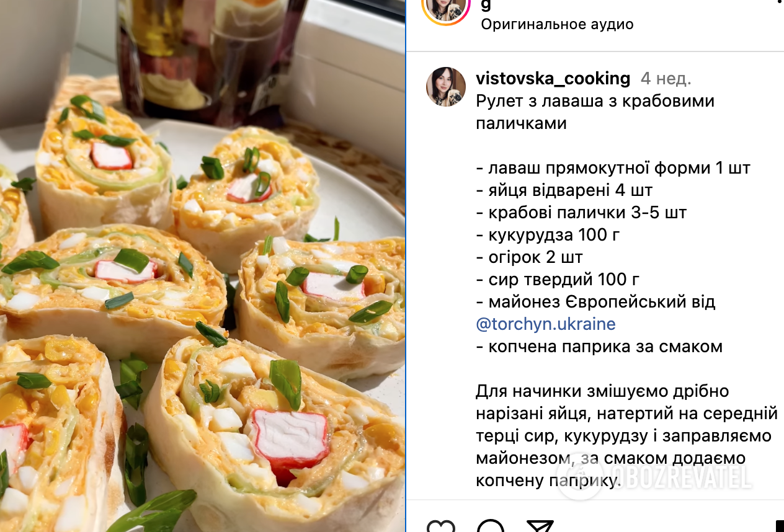This screenshot has height=532, width=784.
Task: Open the OBOZREVATEL watermark logo
Action: pyautogui.click(x=656, y=477)
